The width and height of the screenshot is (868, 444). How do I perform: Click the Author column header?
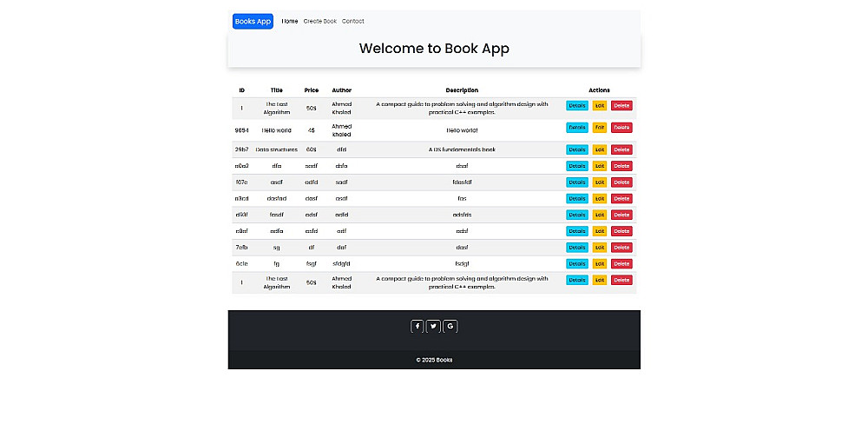click(x=341, y=90)
